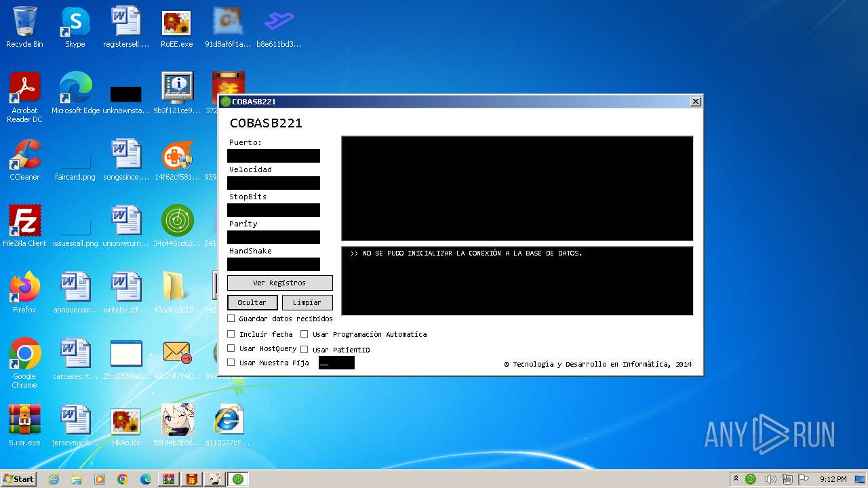Select the HkAo.ico image icon
The height and width of the screenshot is (488, 868).
tap(126, 426)
